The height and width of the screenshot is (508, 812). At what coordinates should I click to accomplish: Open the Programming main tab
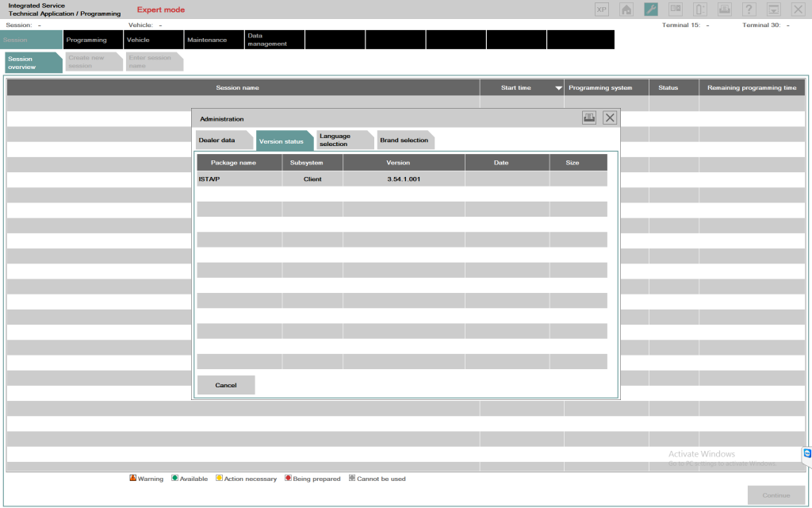click(94, 40)
